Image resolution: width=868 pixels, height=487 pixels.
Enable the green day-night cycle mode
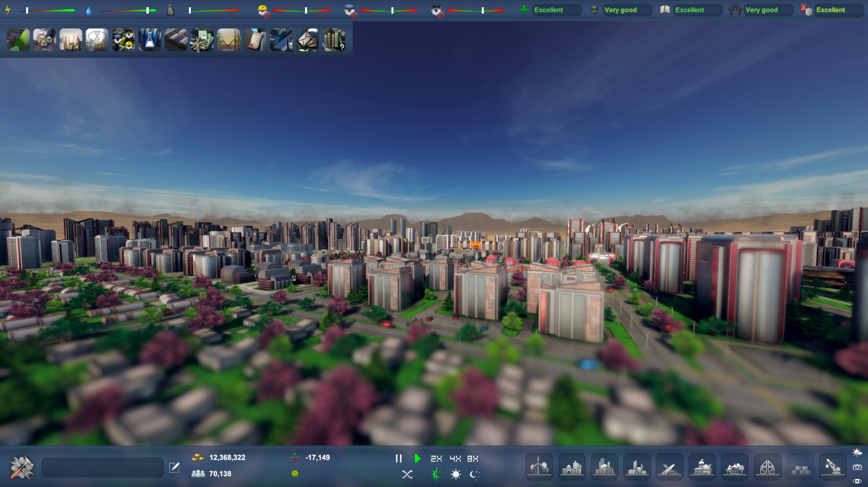tap(437, 474)
